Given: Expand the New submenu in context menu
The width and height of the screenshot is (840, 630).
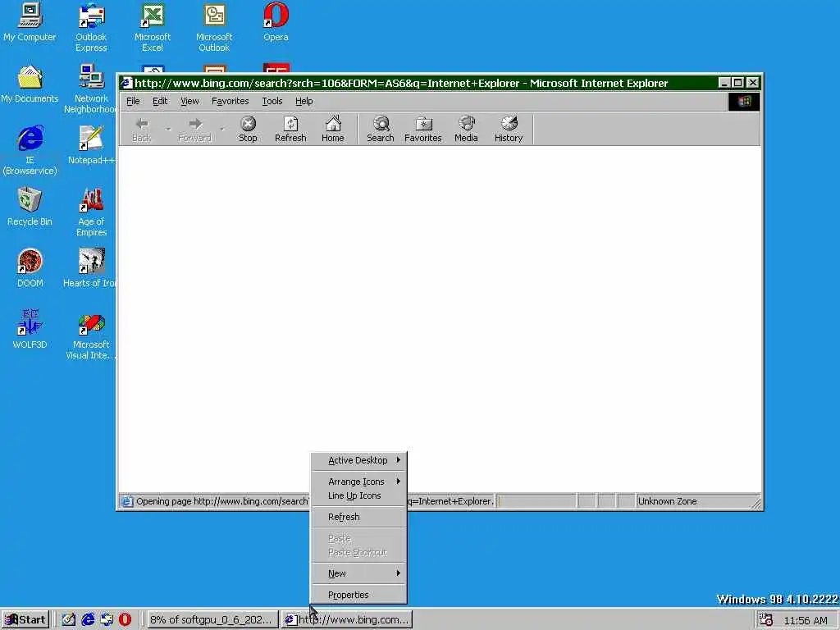Looking at the screenshot, I should click(x=359, y=573).
